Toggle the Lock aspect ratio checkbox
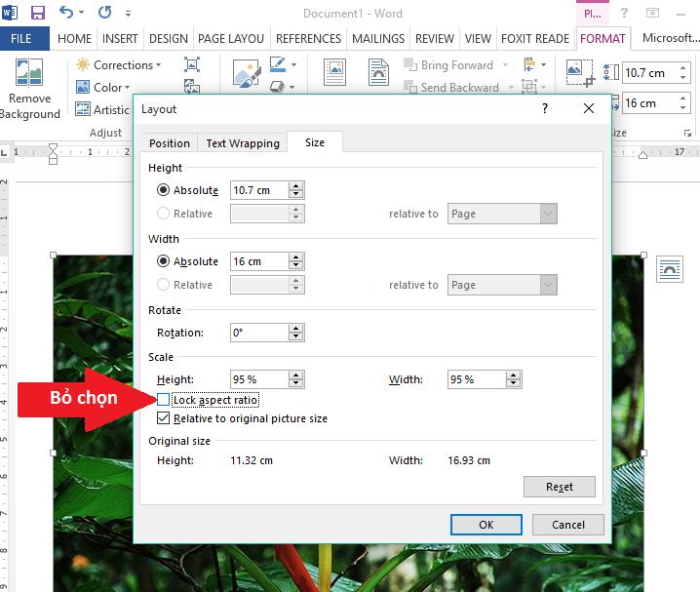 (x=164, y=400)
